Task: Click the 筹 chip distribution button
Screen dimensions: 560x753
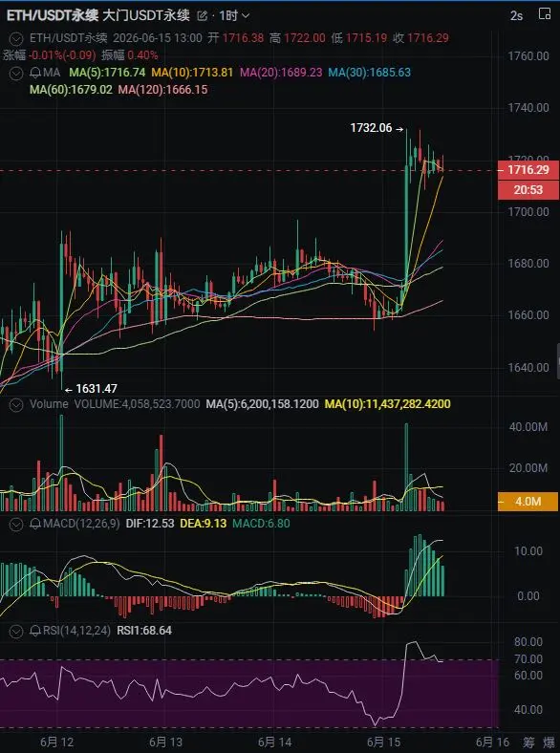Action: 528,742
